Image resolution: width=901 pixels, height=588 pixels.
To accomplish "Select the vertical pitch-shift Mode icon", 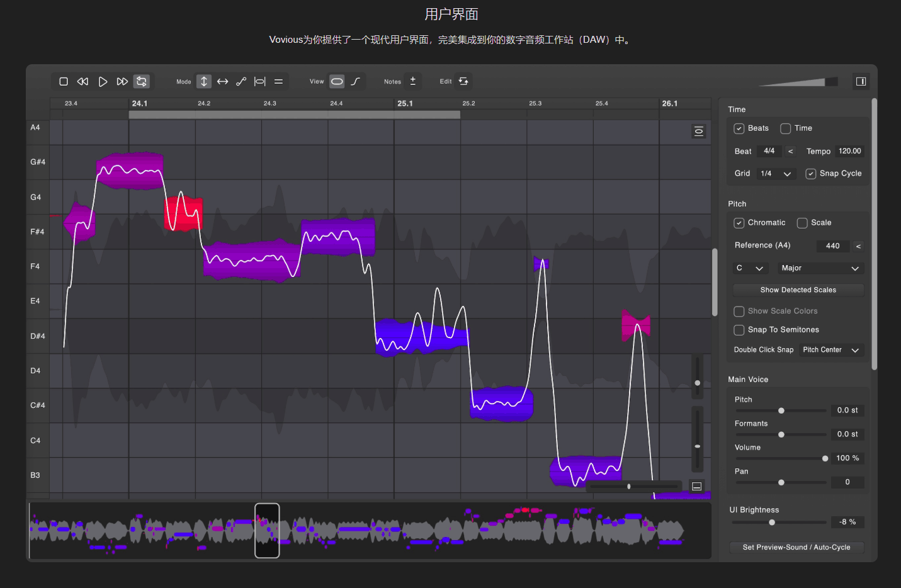I will click(x=203, y=81).
